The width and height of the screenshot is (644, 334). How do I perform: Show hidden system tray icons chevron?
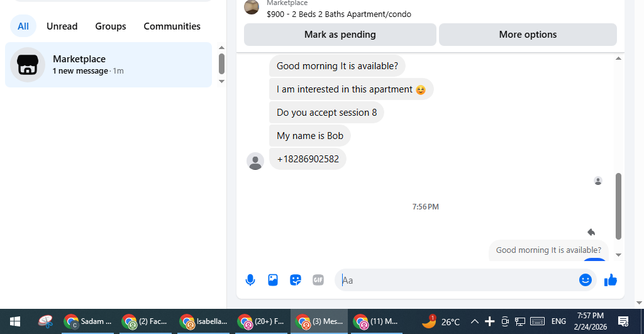coord(474,321)
